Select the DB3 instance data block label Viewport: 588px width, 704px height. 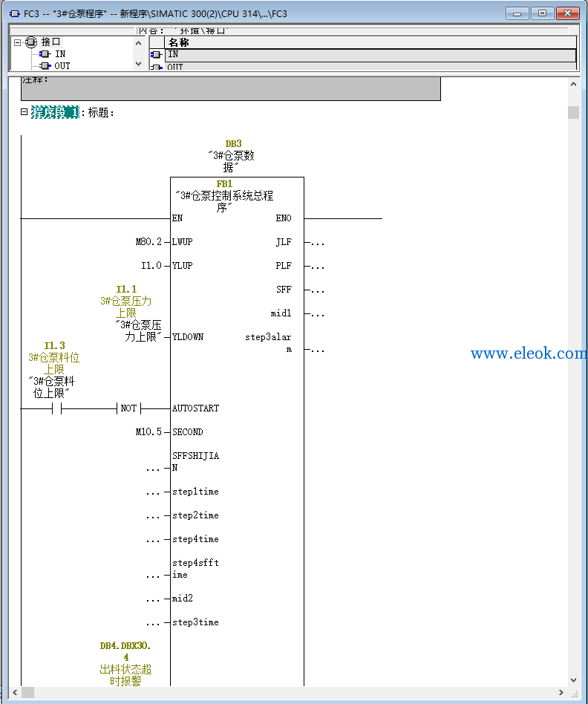coord(233,143)
